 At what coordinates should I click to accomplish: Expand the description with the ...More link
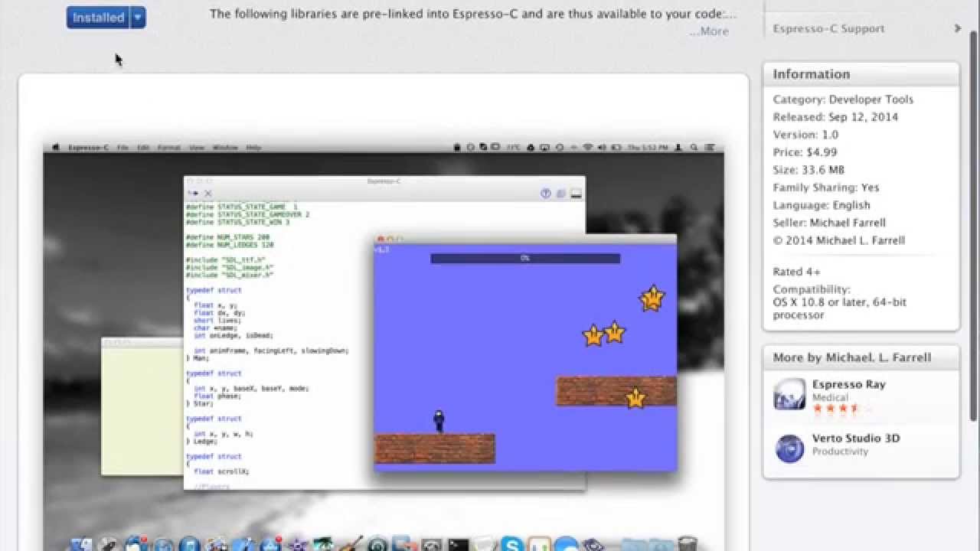(709, 31)
